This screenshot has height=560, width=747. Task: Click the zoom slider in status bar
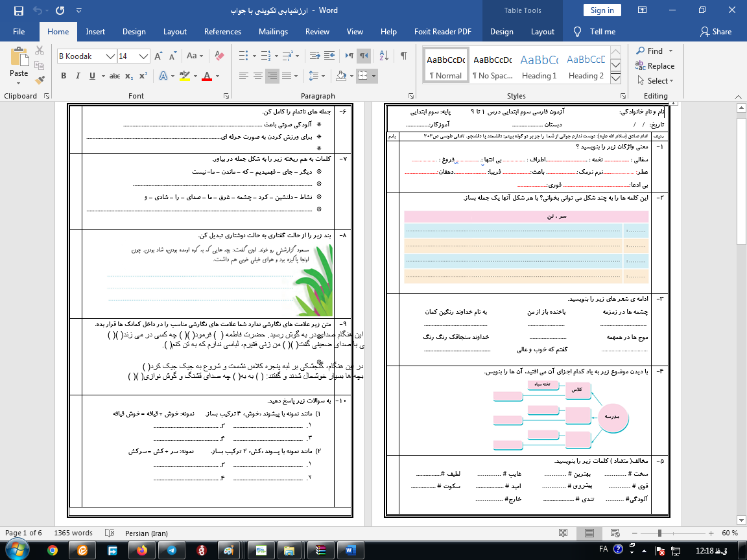(x=659, y=533)
